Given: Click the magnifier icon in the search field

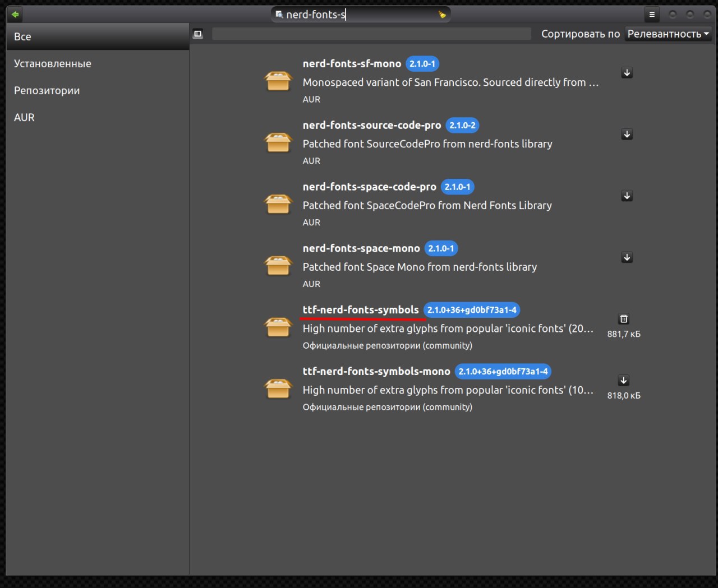Looking at the screenshot, I should click(279, 15).
